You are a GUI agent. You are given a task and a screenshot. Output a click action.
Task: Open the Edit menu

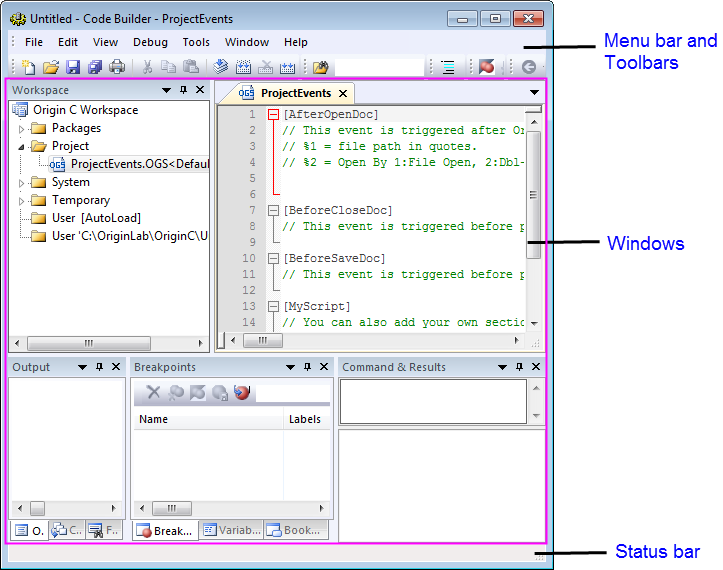coord(68,42)
